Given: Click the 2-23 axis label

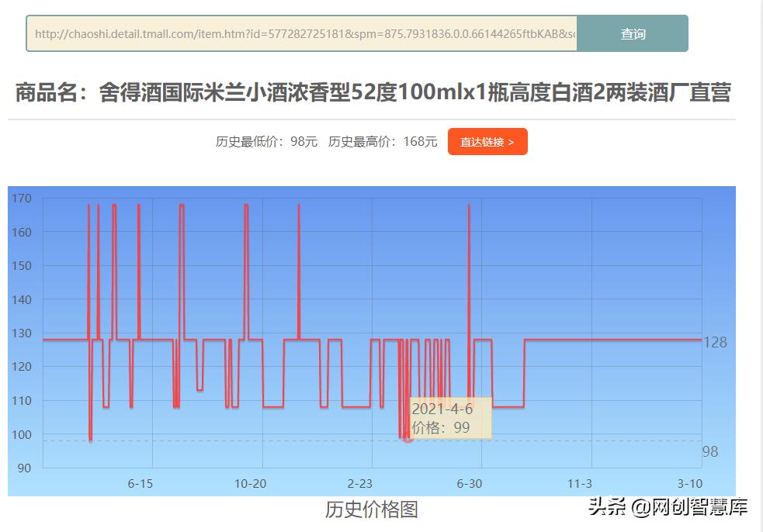Looking at the screenshot, I should coord(360,484).
